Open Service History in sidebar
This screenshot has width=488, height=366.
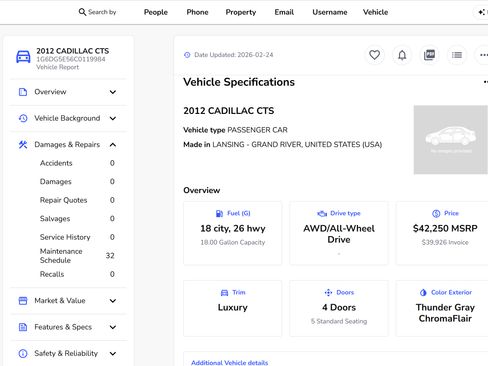[65, 237]
